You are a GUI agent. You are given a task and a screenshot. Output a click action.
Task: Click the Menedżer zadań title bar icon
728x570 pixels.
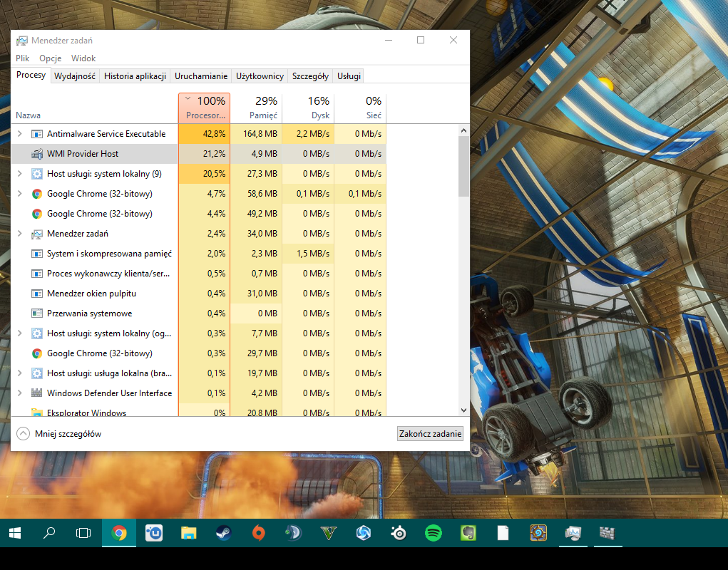point(22,41)
